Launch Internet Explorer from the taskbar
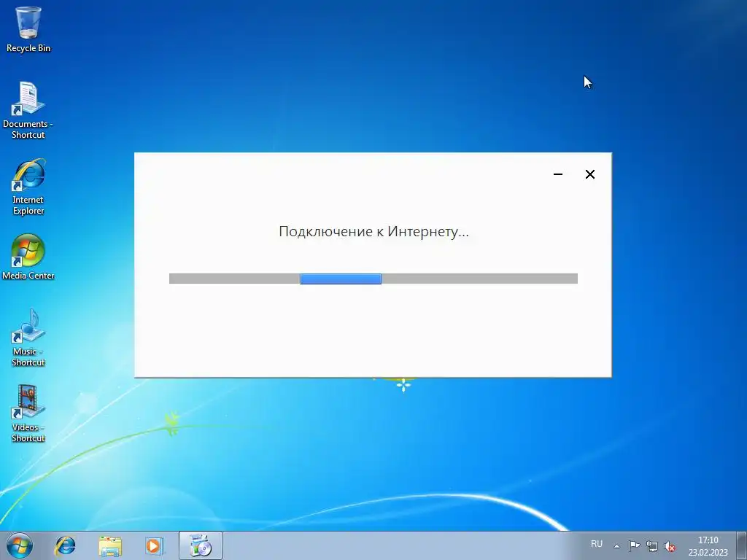Viewport: 747px width, 560px height. [x=65, y=545]
